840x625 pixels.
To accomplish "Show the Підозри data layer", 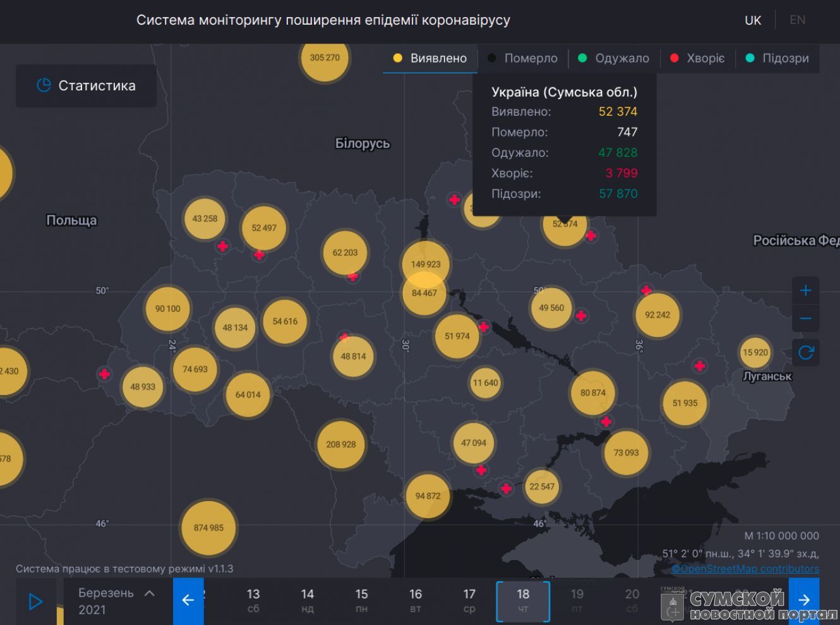I will [x=777, y=58].
